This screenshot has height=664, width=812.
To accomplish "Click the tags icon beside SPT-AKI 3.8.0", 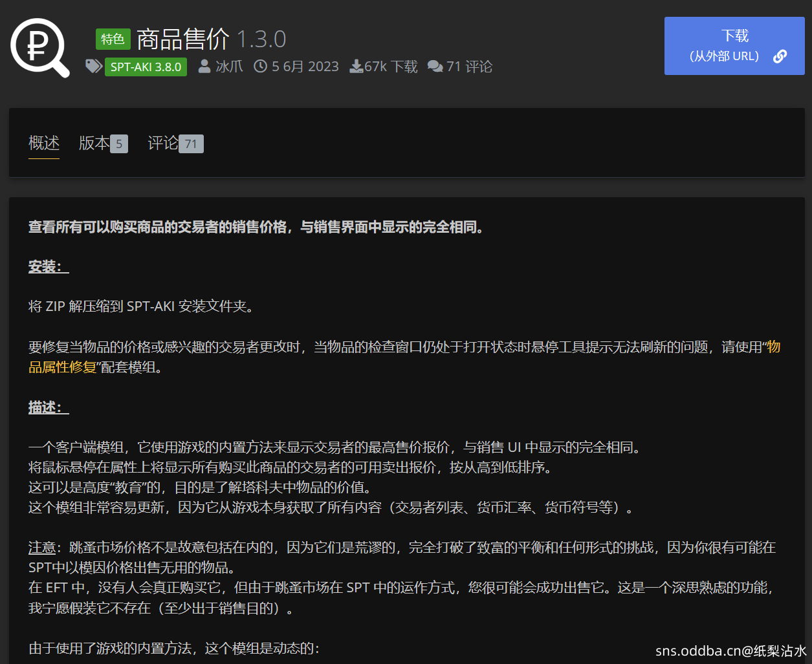I will click(x=94, y=67).
